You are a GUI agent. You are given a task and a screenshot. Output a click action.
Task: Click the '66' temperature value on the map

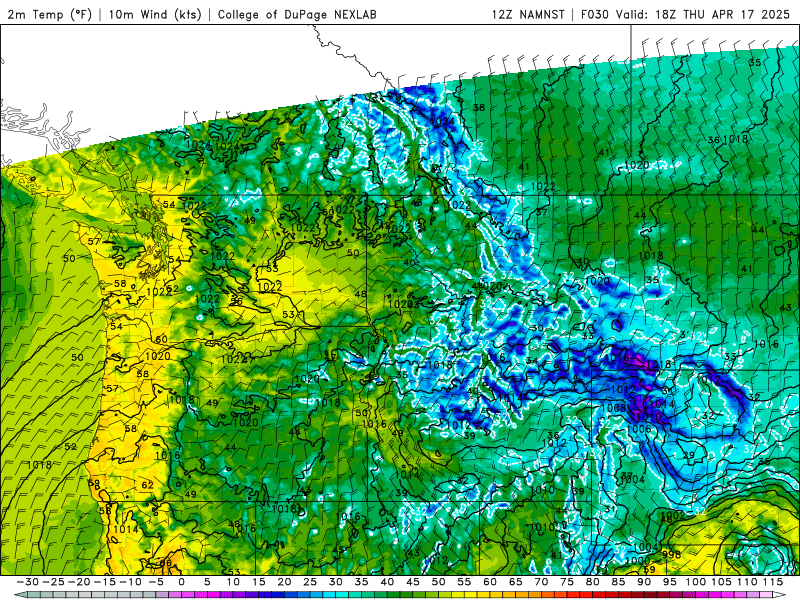166,563
